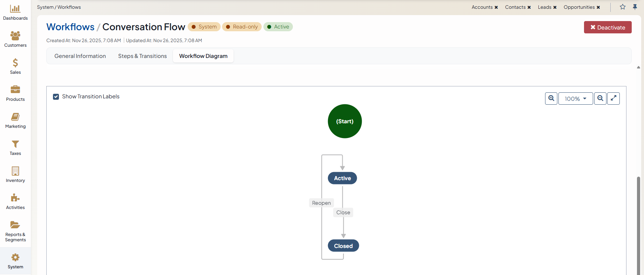Switch to General Information tab

pos(80,56)
